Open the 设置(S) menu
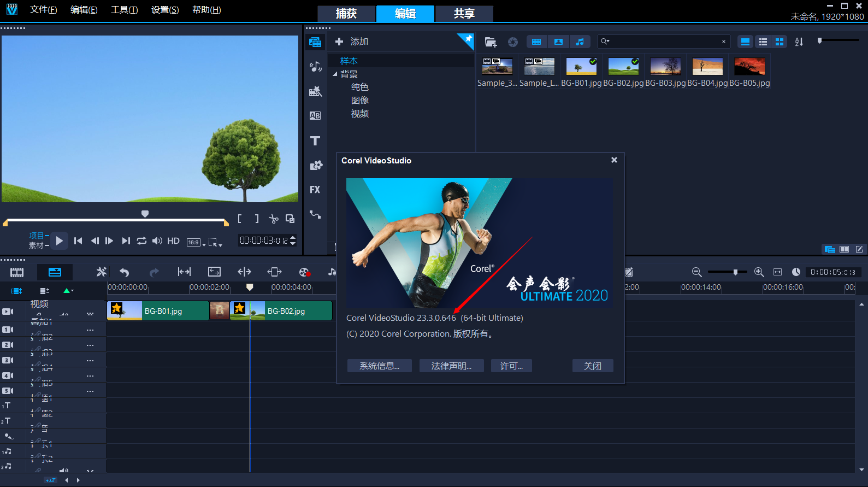Screen dimensions: 868x487 pyautogui.click(x=165, y=10)
